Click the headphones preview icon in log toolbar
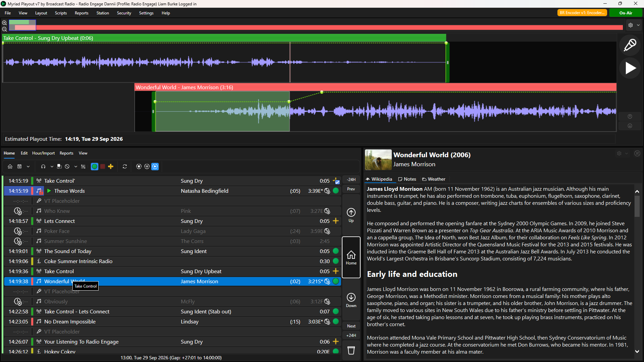 coord(43,167)
